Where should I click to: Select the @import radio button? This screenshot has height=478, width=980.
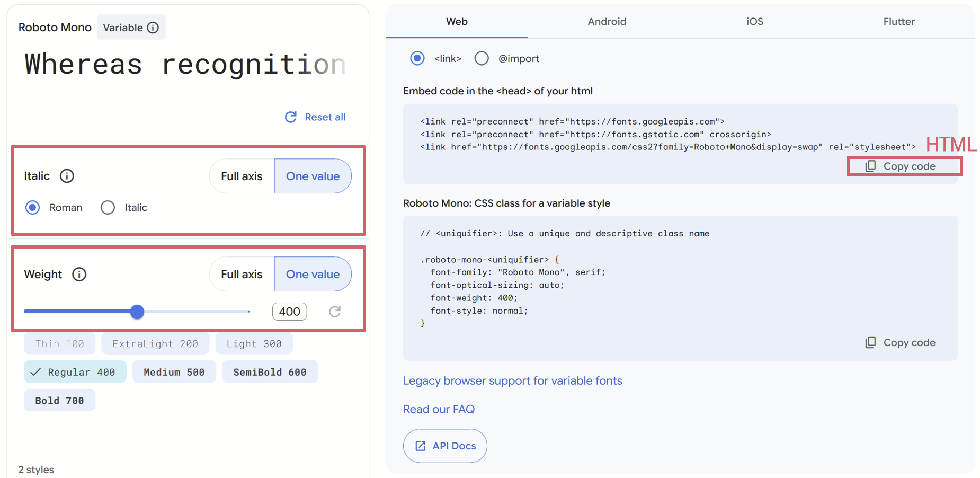pyautogui.click(x=482, y=58)
